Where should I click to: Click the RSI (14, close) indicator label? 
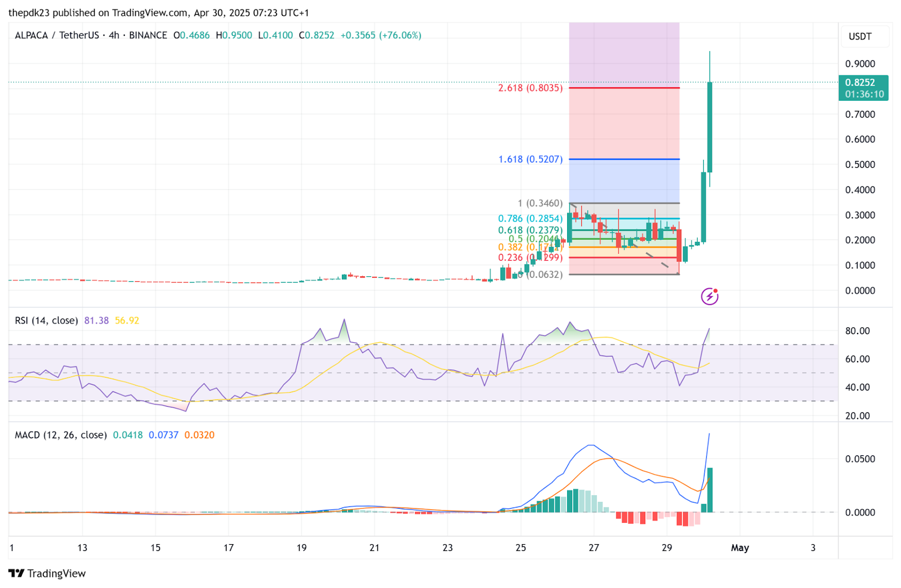(46, 320)
